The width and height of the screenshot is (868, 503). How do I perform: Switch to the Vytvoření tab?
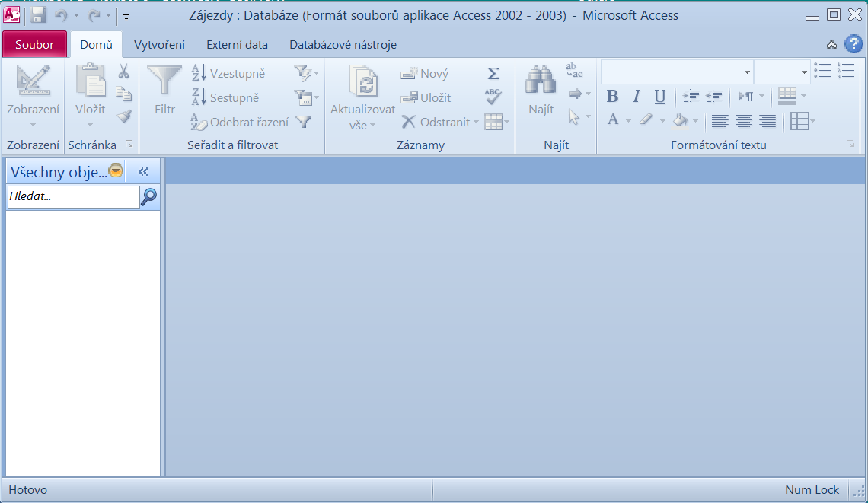(x=159, y=45)
